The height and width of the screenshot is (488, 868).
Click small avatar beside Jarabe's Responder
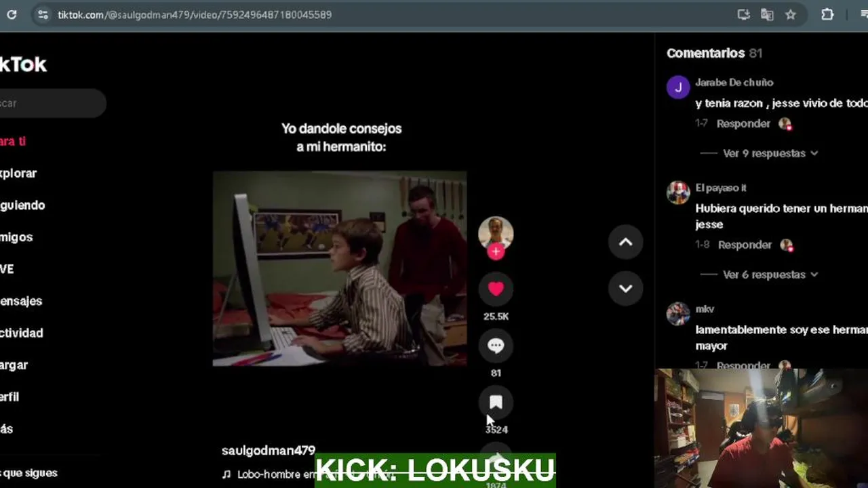(785, 124)
